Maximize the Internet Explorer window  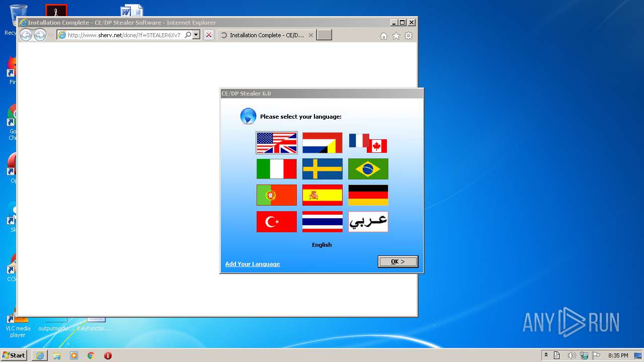402,23
